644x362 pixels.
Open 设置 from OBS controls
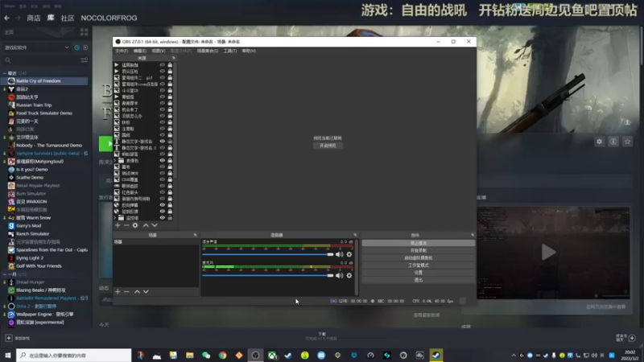coord(418,273)
